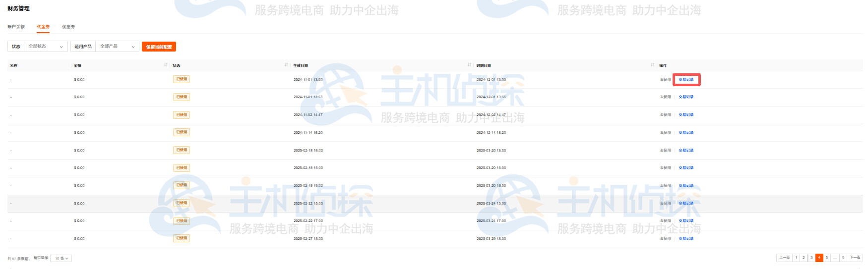The height and width of the screenshot is (269, 868).
Task: Go to the next page with 下一页
Action: click(855, 258)
